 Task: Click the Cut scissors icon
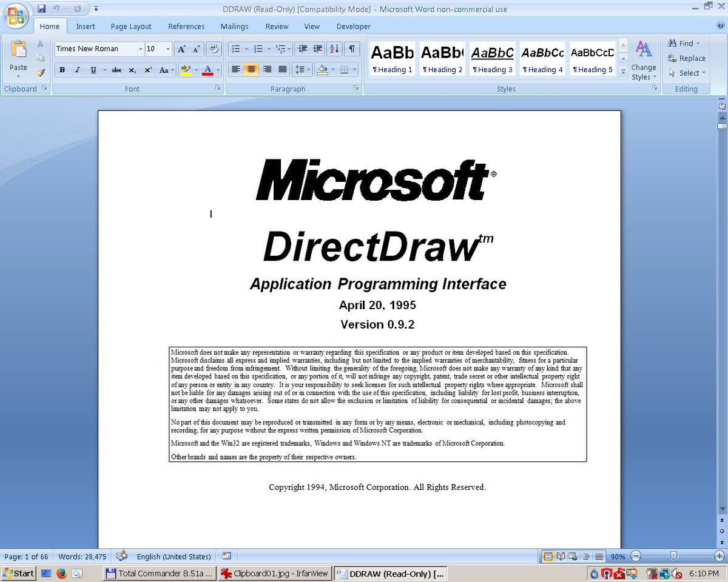click(40, 44)
